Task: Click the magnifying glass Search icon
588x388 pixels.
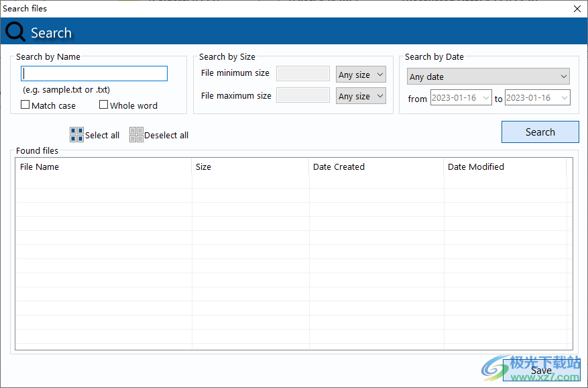Action: 14,31
